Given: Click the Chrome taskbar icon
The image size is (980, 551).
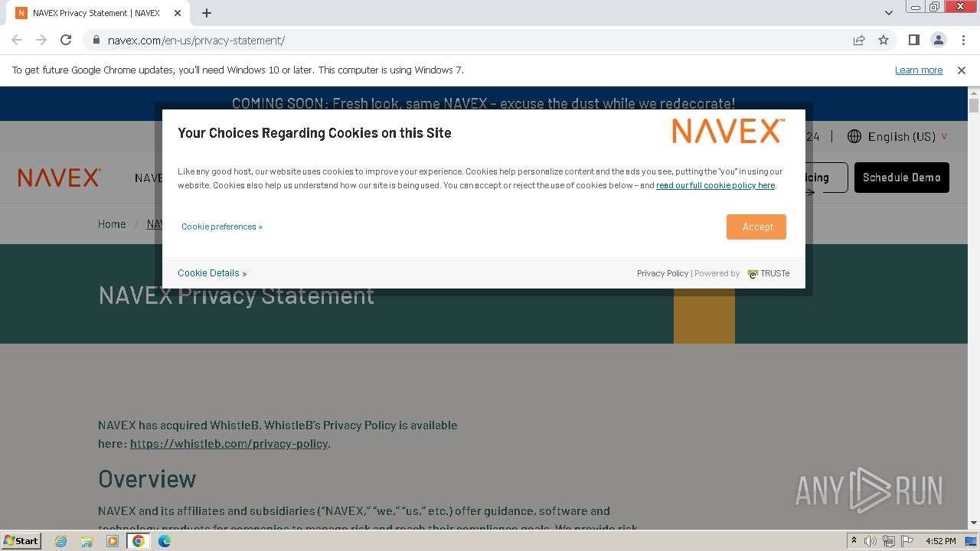Looking at the screenshot, I should (x=139, y=541).
